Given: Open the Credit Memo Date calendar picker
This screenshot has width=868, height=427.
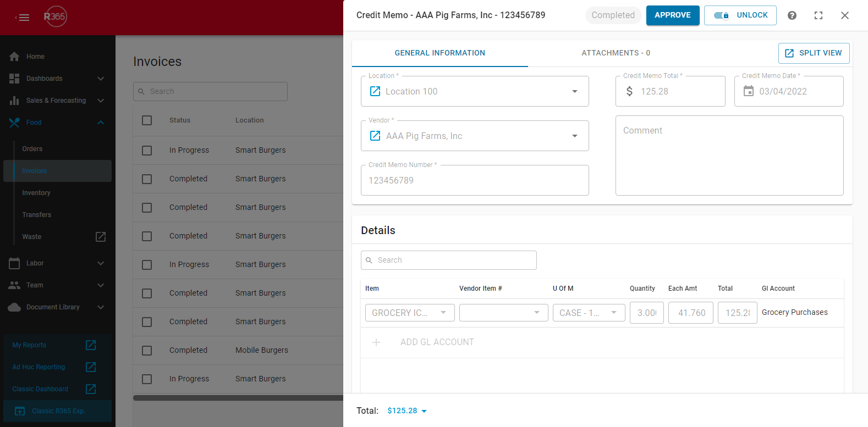Looking at the screenshot, I should click(x=749, y=91).
